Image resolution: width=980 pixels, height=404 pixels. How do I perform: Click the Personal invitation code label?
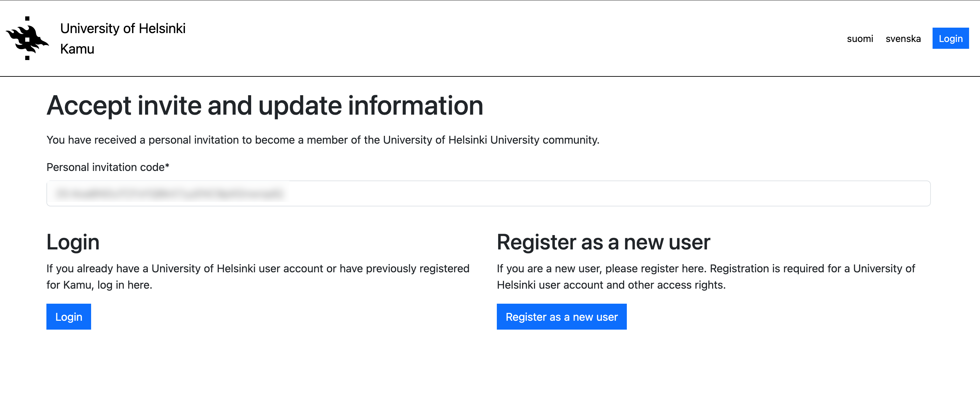(x=108, y=168)
